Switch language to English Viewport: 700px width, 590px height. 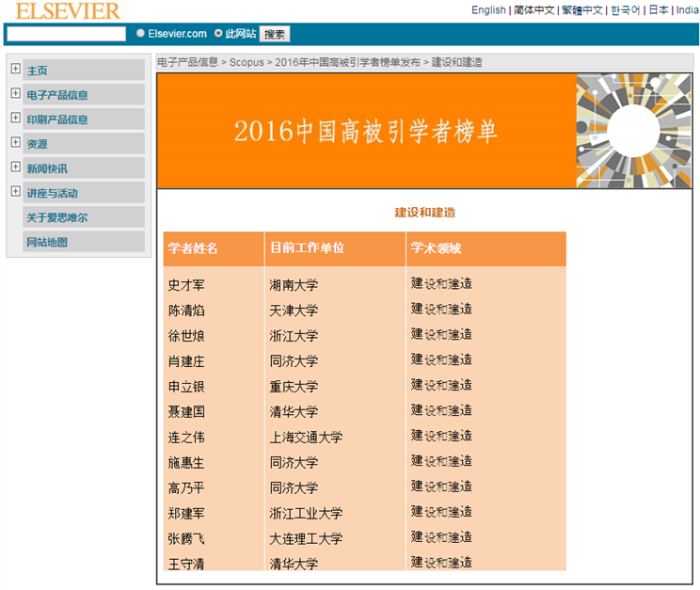click(488, 9)
